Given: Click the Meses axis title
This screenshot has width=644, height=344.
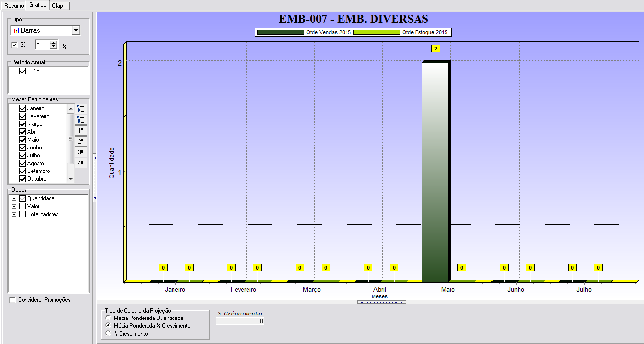Looking at the screenshot, I should tap(380, 296).
